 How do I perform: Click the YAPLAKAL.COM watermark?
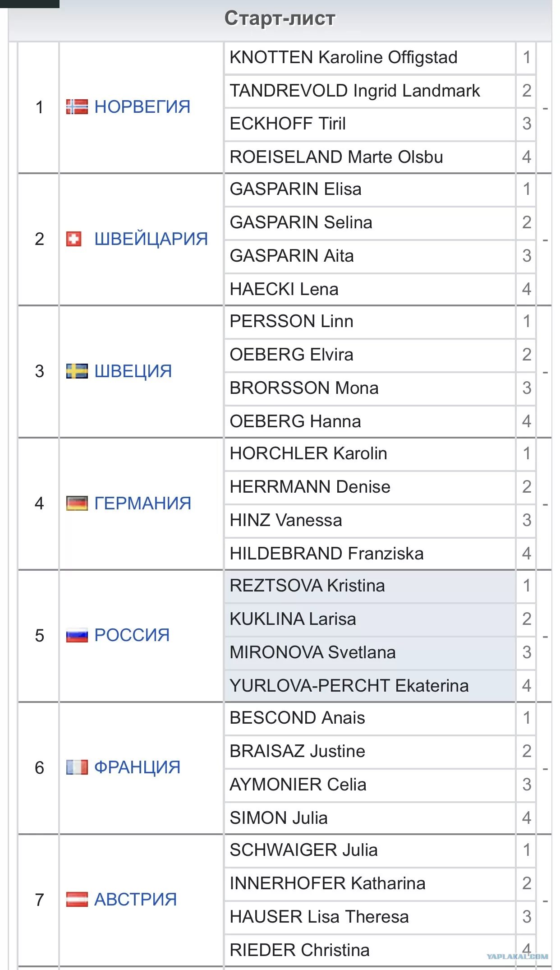pyautogui.click(x=517, y=956)
